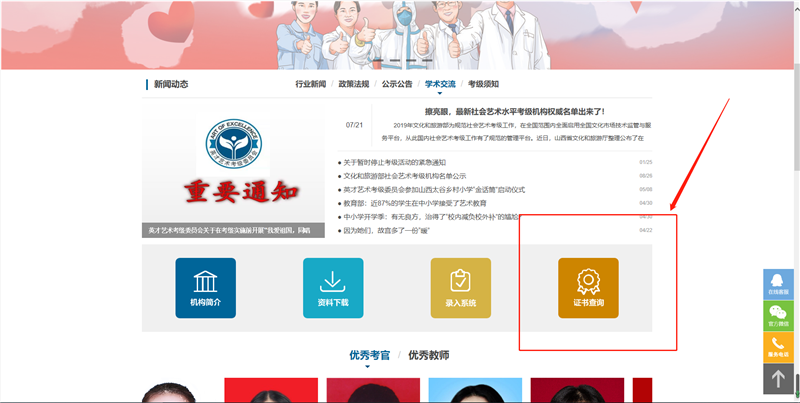Open the 在线客服 QQ chat icon
The image size is (800, 403).
tap(778, 284)
